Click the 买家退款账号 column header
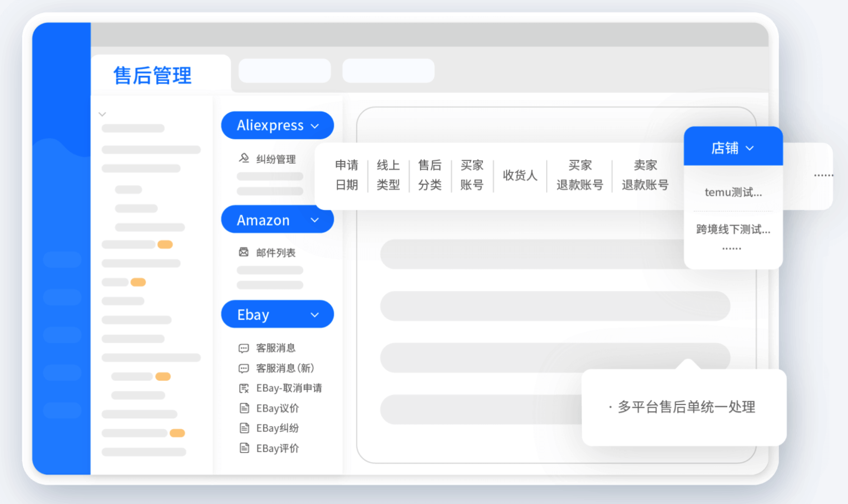Screen dimensions: 848x504 (579, 175)
